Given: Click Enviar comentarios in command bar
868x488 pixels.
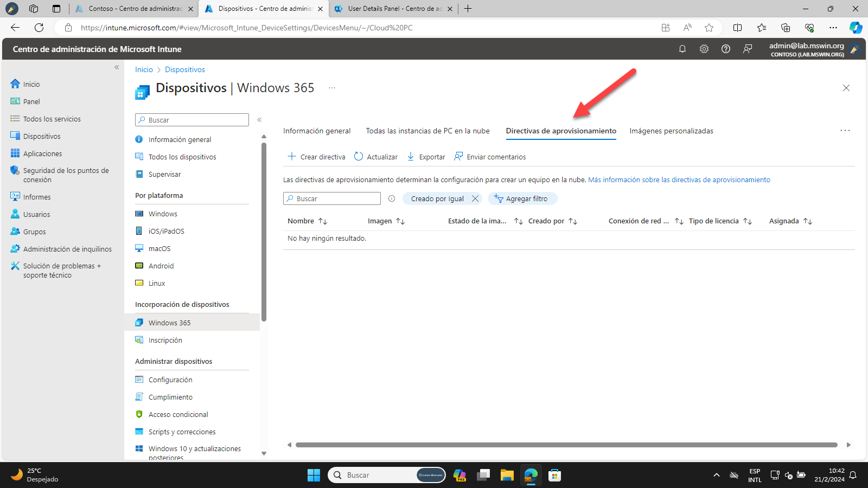Looking at the screenshot, I should [490, 157].
